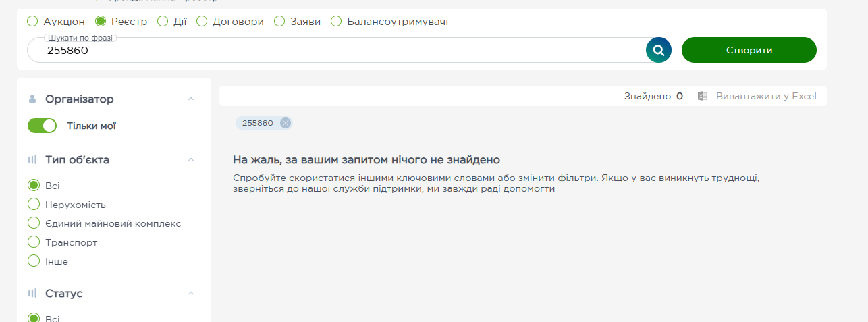The image size is (868, 322).
Task: Choose Єдиний майновий комплекс object type
Action: pos(34,223)
